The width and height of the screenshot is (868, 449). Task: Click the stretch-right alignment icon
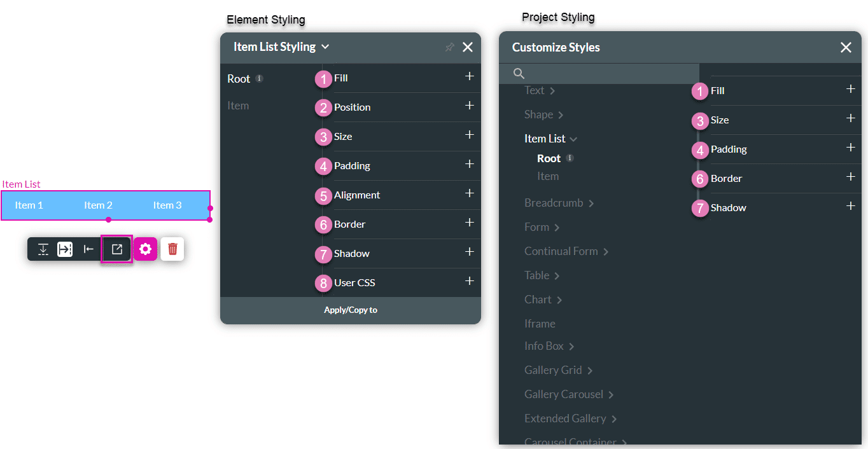[x=65, y=249]
